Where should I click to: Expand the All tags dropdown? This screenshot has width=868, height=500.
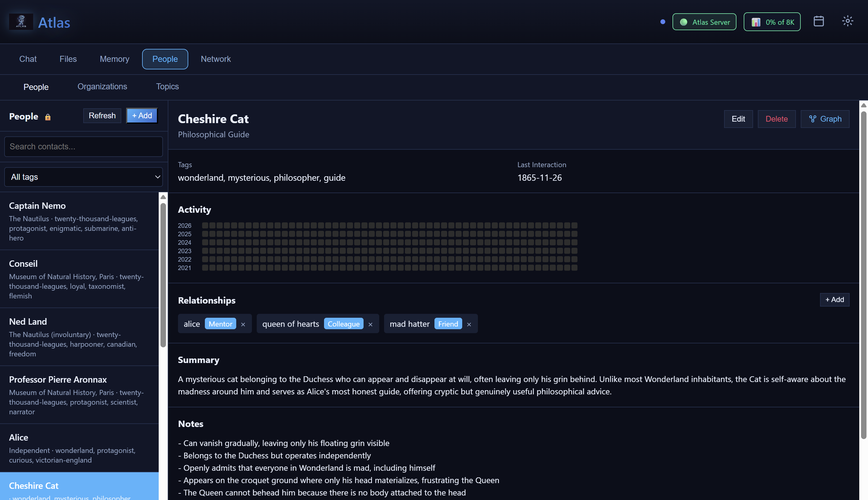tap(84, 177)
